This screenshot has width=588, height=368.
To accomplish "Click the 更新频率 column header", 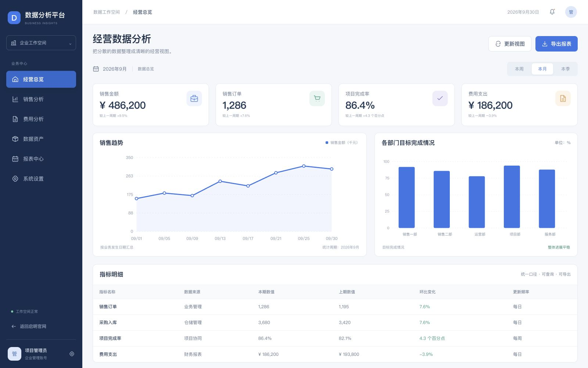I will click(x=521, y=292).
